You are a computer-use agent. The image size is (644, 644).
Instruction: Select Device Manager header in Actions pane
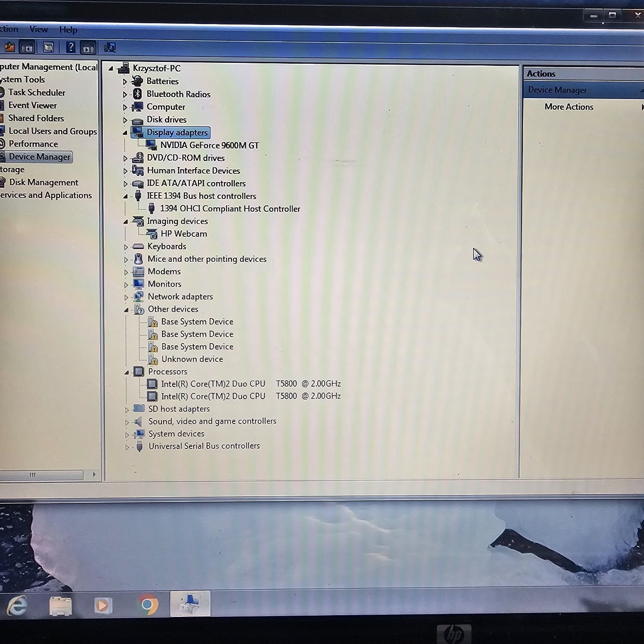click(583, 90)
